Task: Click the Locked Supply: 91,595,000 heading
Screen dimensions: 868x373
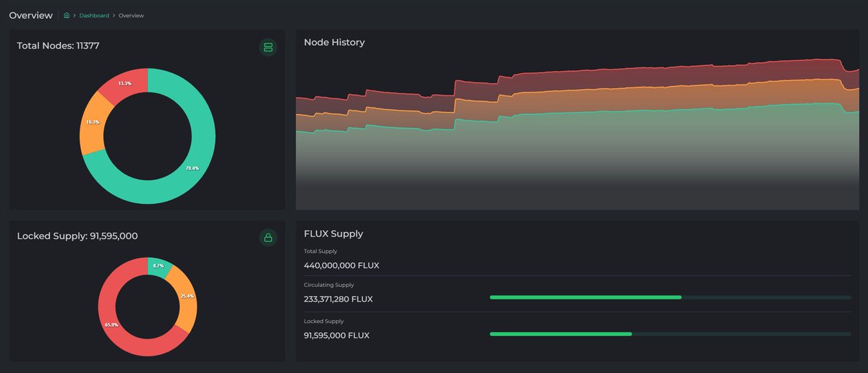Action: [77, 236]
